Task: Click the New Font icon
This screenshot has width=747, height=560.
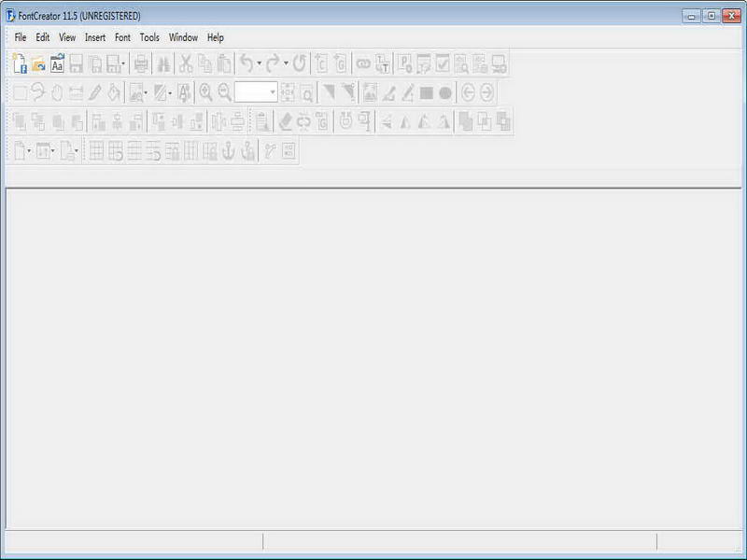Action: click(20, 63)
